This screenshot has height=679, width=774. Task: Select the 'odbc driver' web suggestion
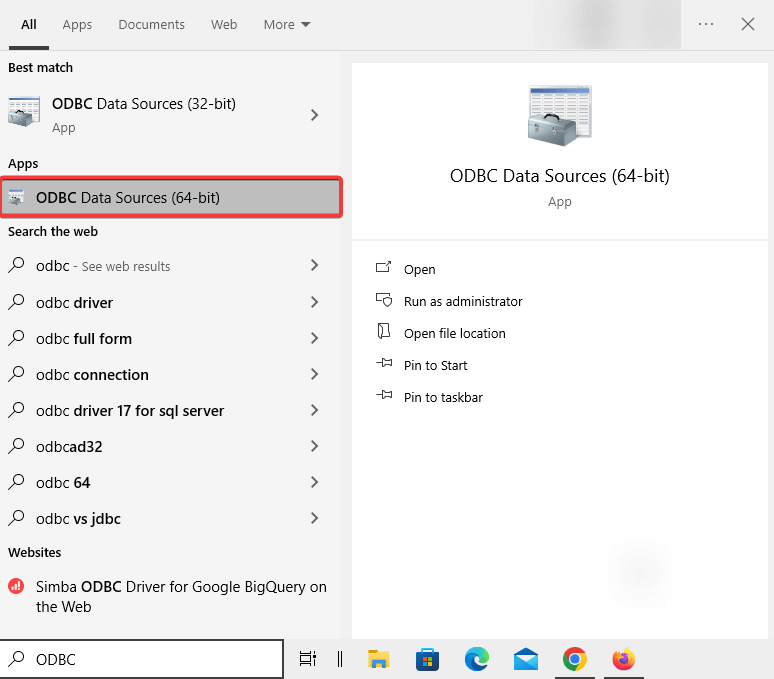(170, 302)
